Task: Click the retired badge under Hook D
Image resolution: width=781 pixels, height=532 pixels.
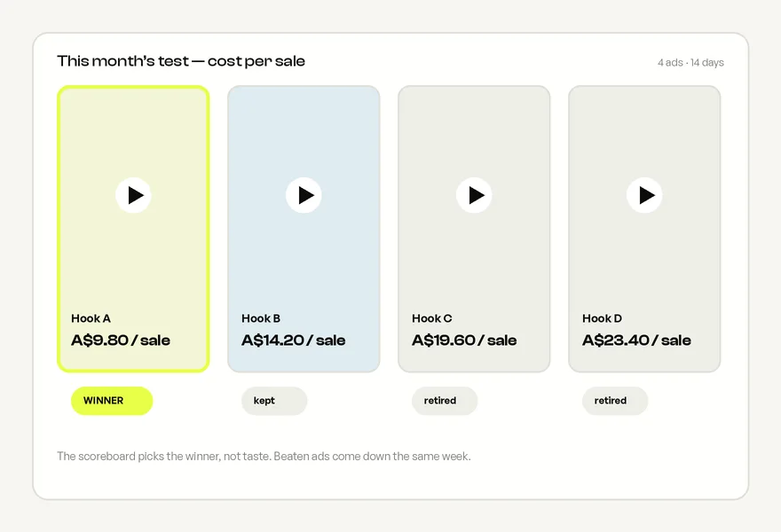Action: coord(615,401)
